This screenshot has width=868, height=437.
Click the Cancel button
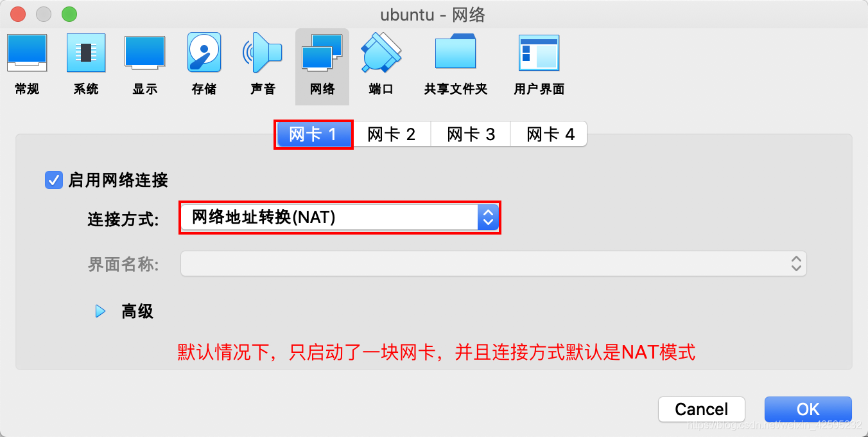pos(702,409)
